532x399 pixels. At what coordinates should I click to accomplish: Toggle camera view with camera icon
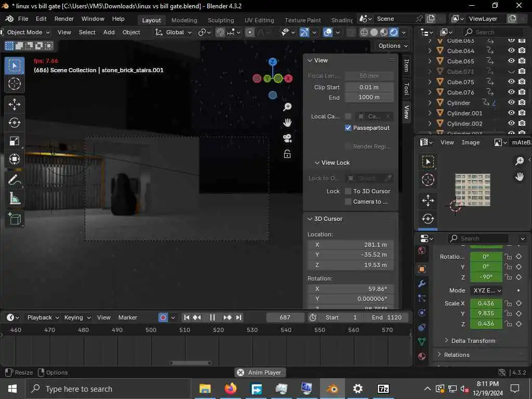tap(287, 138)
